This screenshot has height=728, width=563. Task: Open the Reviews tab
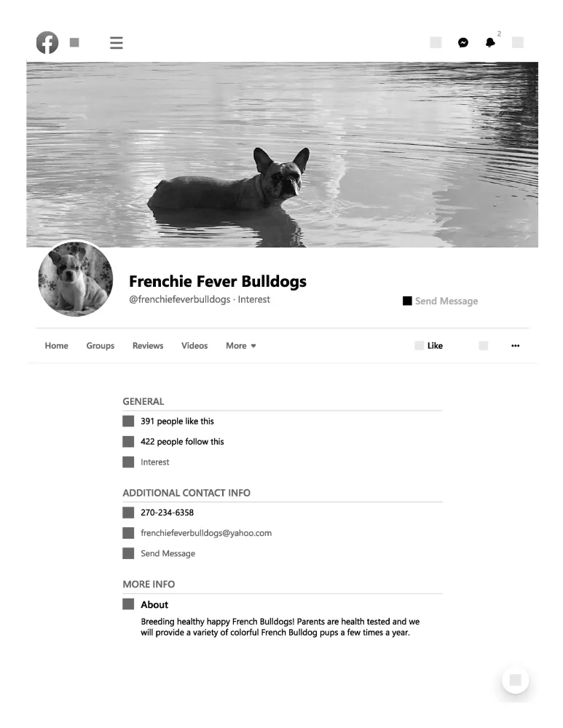point(148,345)
